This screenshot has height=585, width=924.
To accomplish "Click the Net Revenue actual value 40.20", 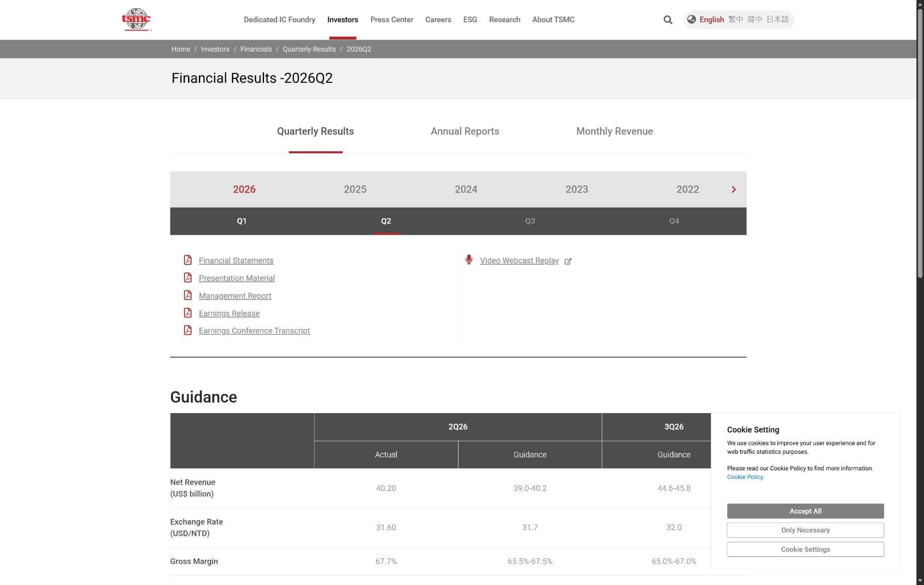I will point(386,489).
